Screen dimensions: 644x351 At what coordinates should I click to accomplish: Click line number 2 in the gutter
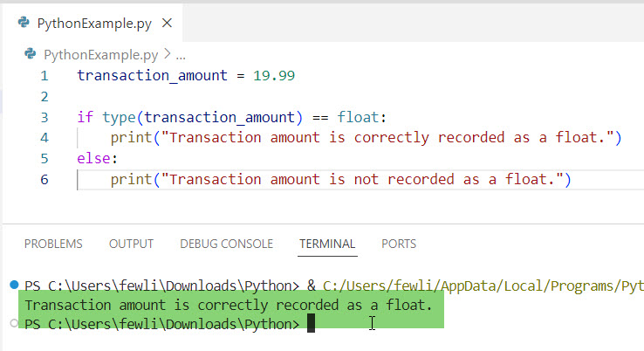[45, 97]
